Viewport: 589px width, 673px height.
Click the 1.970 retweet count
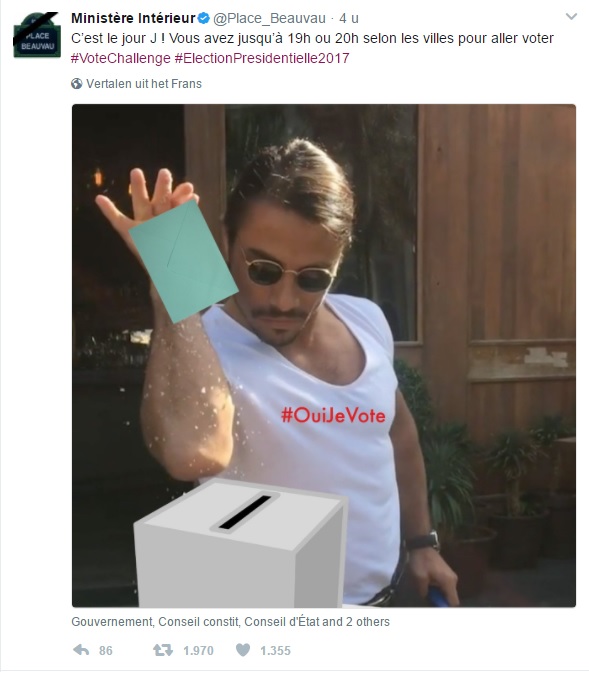tap(198, 651)
